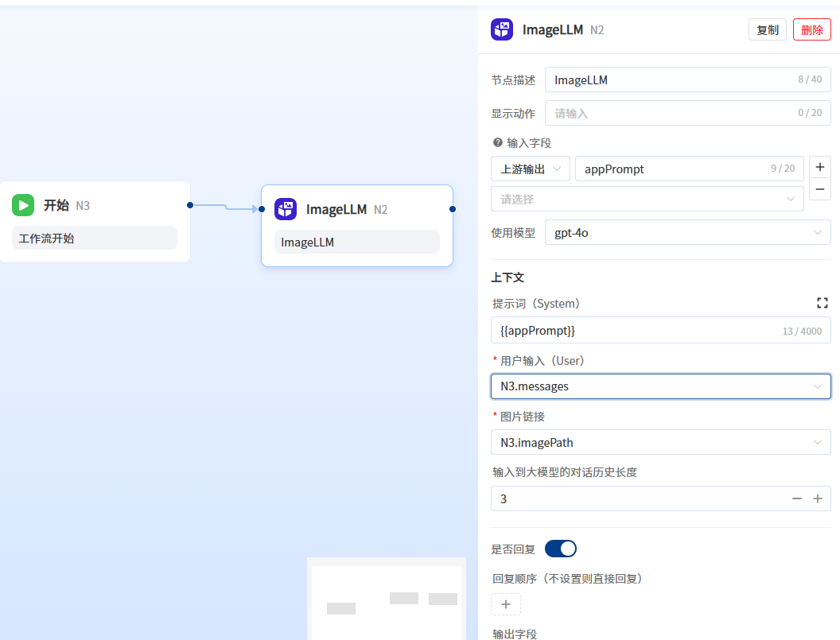Click the ImageLLM icon on canvas node N2
The height and width of the screenshot is (640, 840).
(x=286, y=209)
